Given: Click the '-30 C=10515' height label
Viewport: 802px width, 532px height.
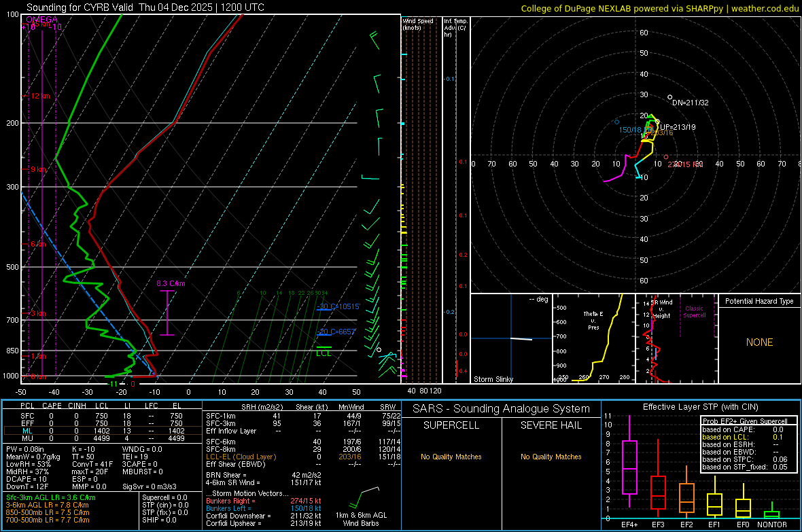Looking at the screenshot, I should (x=338, y=306).
